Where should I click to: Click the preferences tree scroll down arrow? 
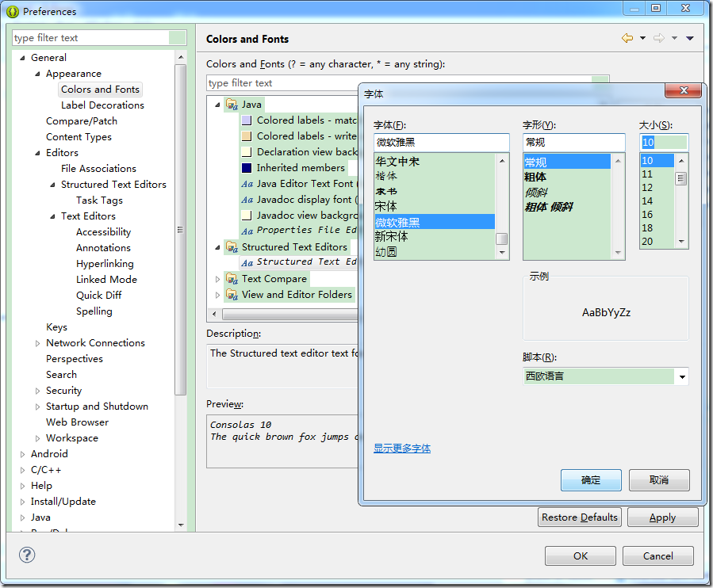point(181,525)
